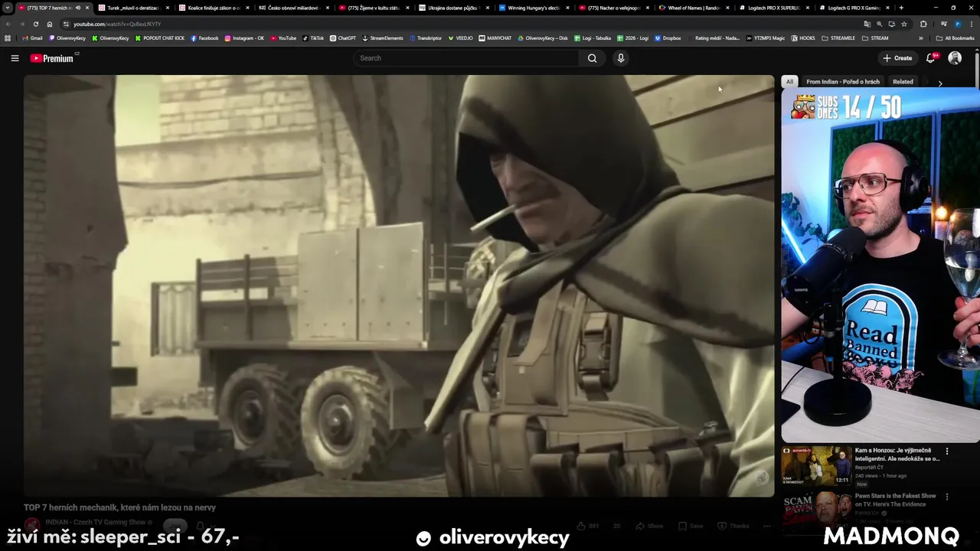Switch to 'Koalice finišuje zákon' tab
The image size is (980, 551).
(x=214, y=8)
